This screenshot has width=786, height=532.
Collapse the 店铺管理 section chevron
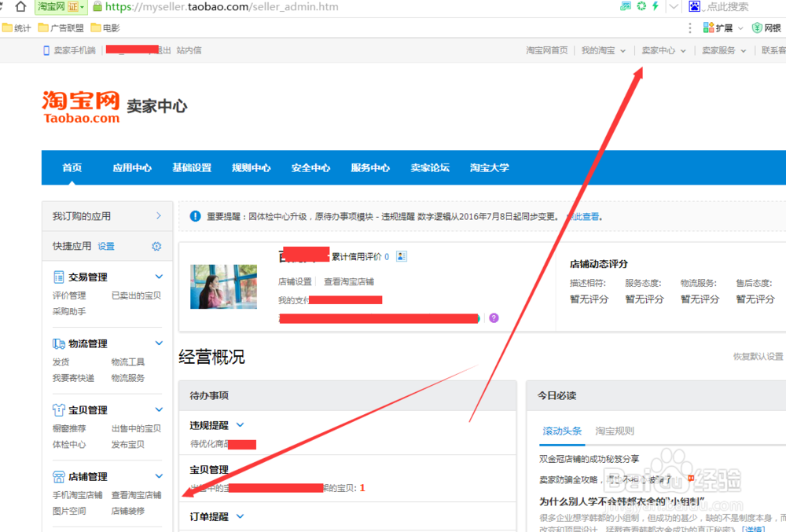(x=159, y=476)
